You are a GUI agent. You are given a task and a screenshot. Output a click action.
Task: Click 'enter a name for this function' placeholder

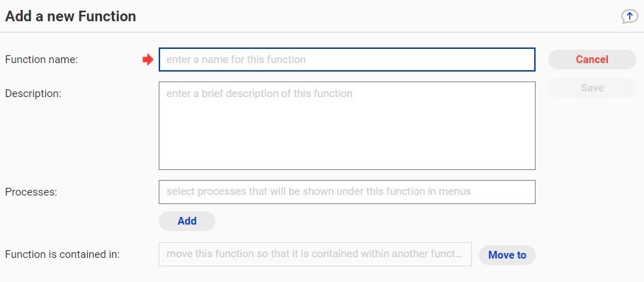236,60
